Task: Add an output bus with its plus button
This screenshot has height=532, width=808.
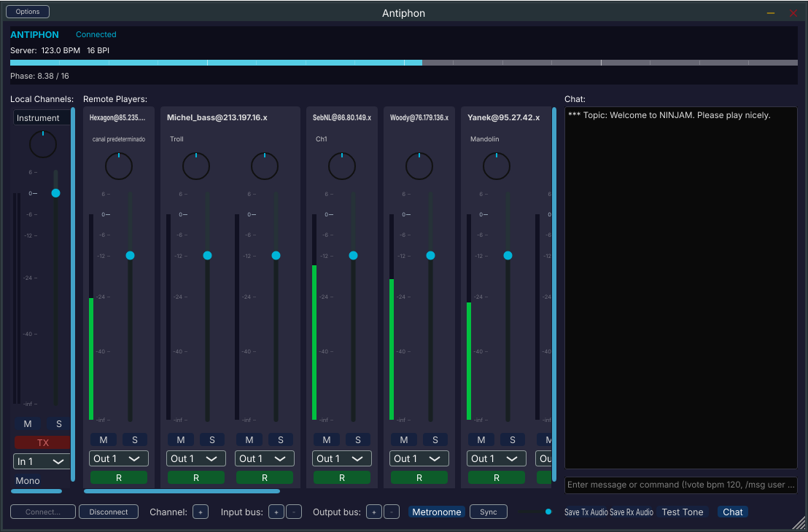Action: [374, 512]
